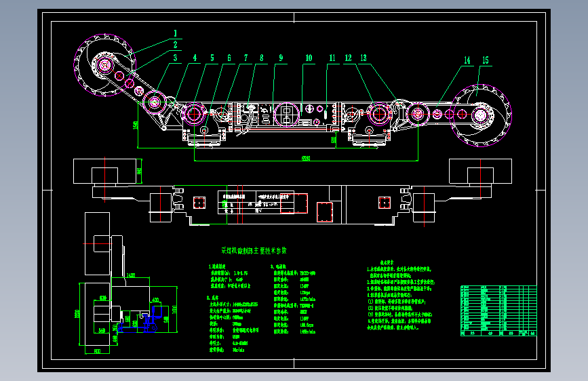Select part callout number 4
Screen dimensions: 588x381
coord(195,58)
